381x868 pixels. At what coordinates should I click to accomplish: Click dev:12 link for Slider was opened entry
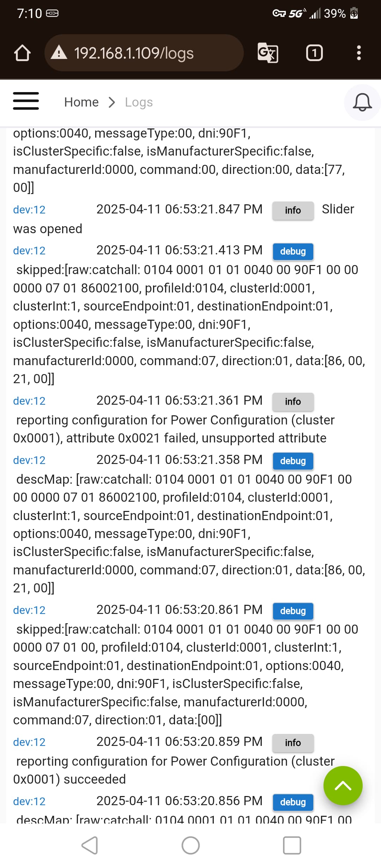click(29, 210)
